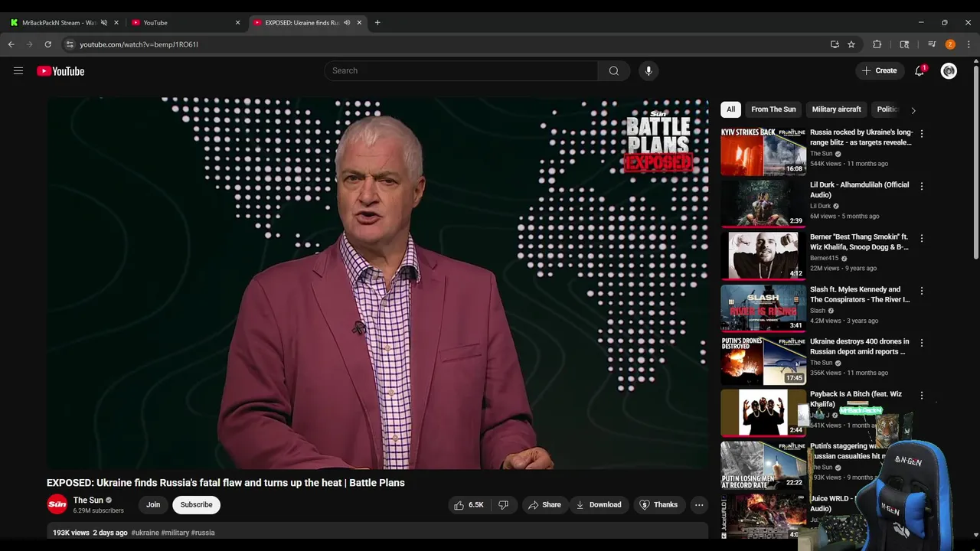Dislike the video with thumbs down
980x551 pixels.
pos(503,505)
